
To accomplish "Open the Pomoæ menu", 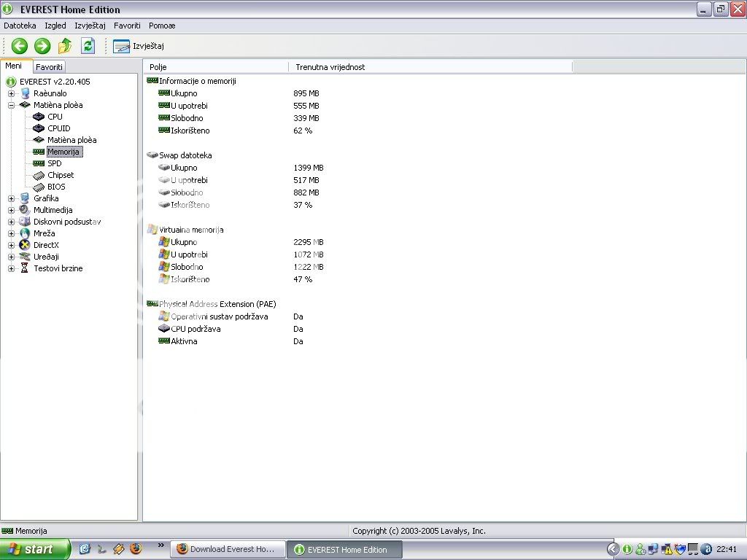I will click(x=162, y=26).
